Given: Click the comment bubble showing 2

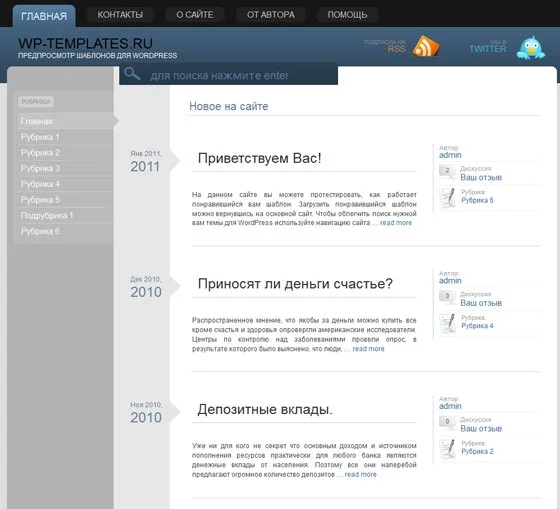Looking at the screenshot, I should 447,171.
